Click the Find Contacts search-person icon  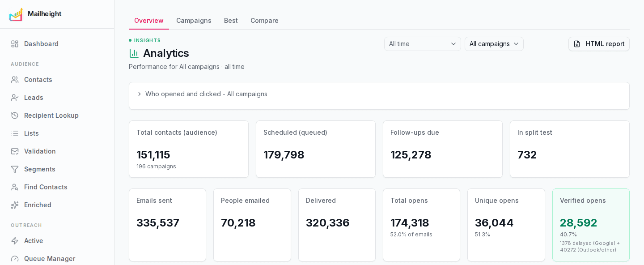(15, 187)
